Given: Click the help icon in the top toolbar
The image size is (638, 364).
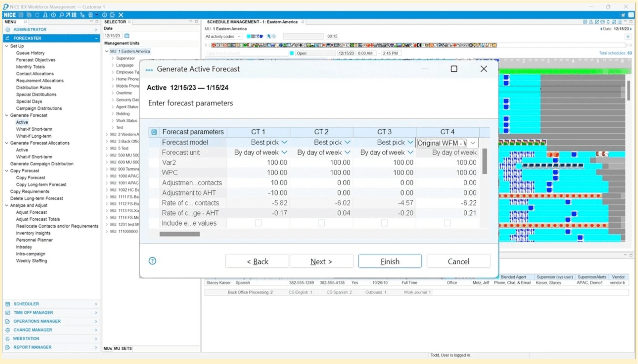Looking at the screenshot, I should [82, 15].
